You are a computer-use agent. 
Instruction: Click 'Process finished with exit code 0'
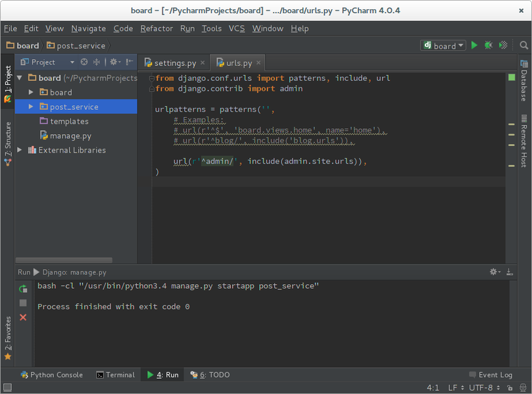pyautogui.click(x=113, y=307)
